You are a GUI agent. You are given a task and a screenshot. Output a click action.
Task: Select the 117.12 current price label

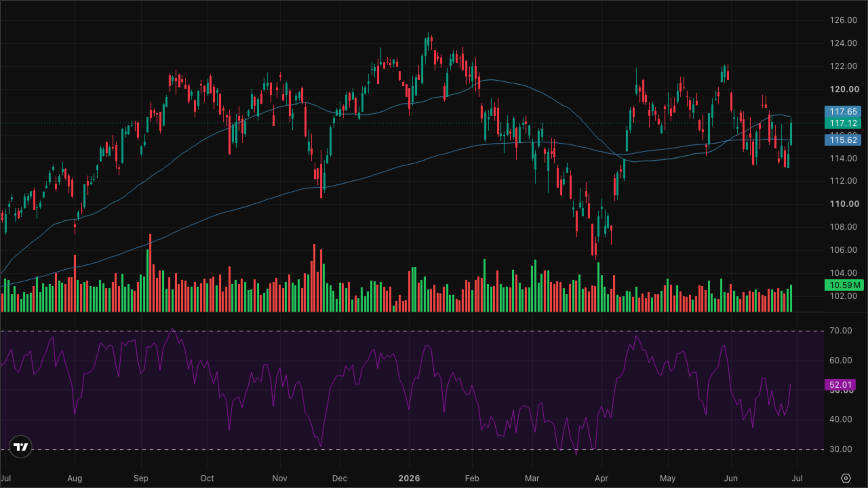[x=843, y=123]
